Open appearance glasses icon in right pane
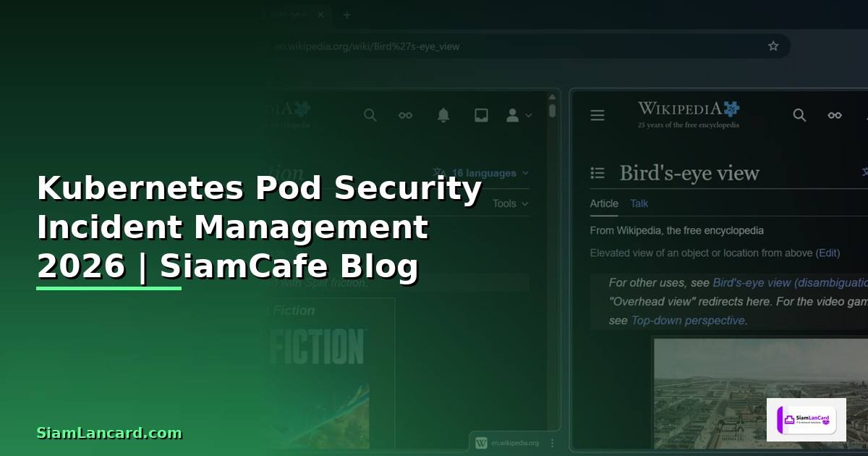Viewport: 868px width, 456px height. tap(835, 115)
